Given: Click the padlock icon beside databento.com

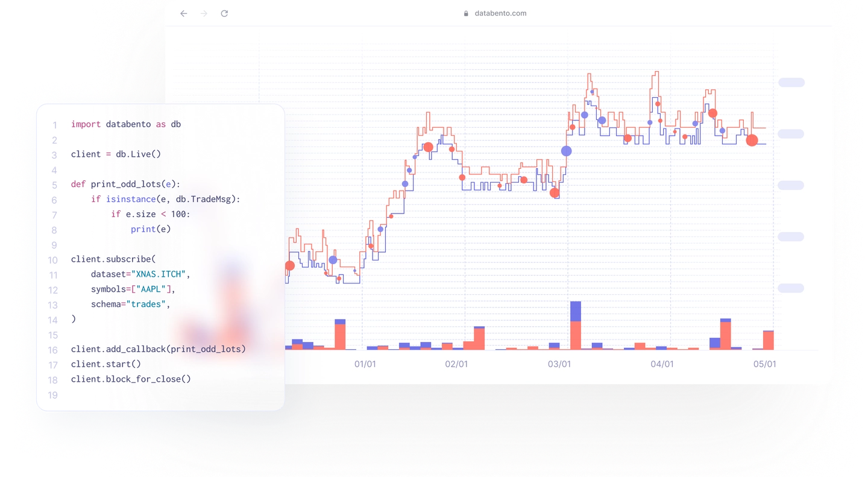Looking at the screenshot, I should [x=466, y=13].
